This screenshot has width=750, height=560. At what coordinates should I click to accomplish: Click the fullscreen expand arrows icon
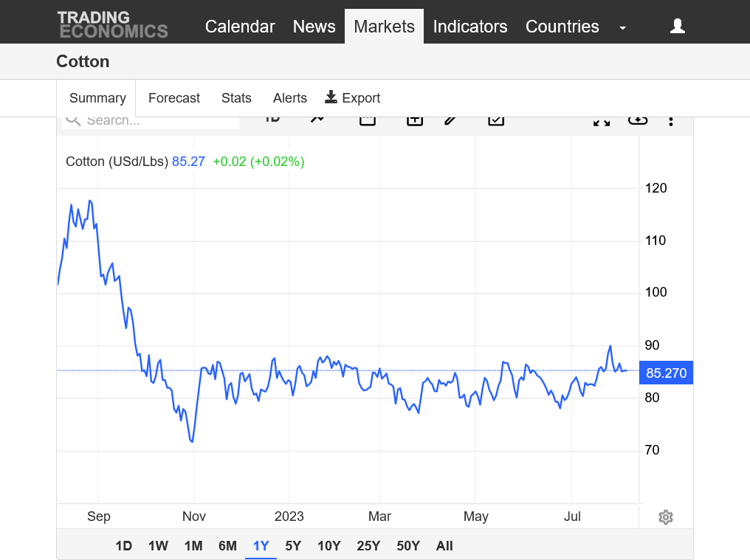(602, 121)
